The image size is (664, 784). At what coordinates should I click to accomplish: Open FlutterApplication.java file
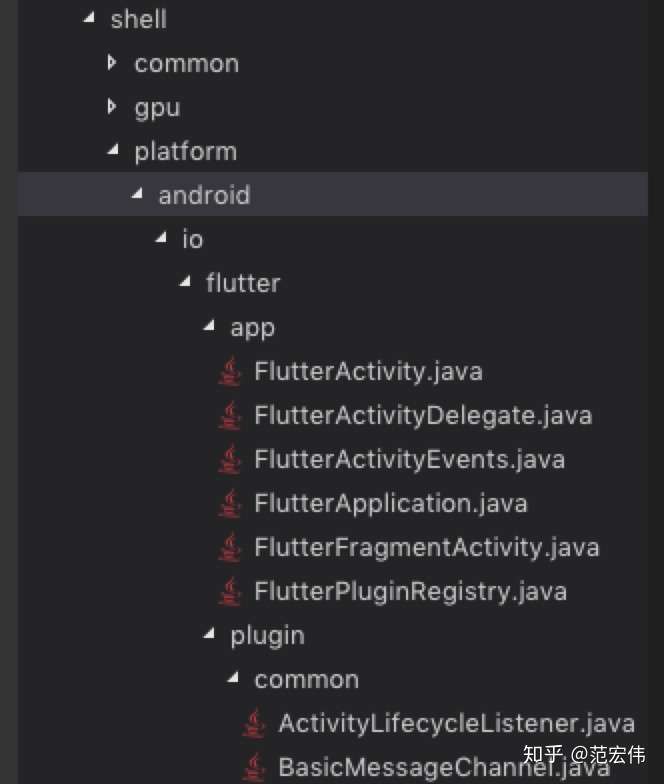(x=390, y=504)
